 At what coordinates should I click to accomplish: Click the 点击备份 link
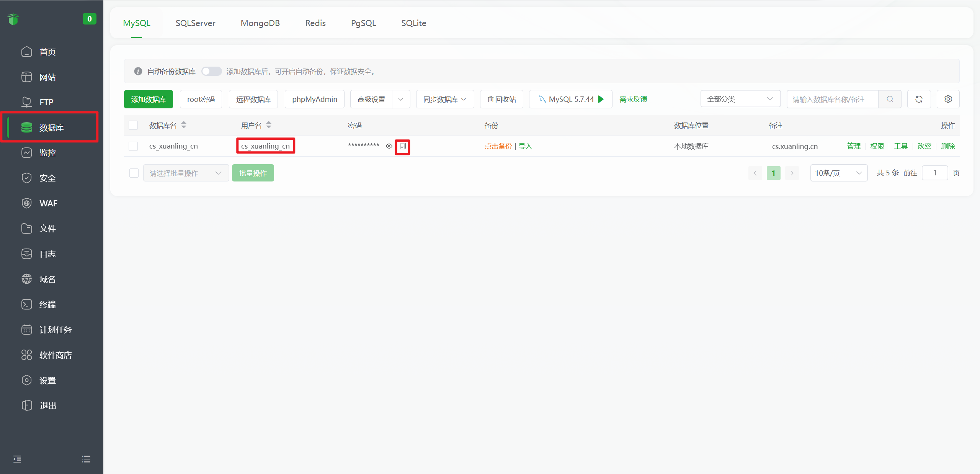pos(498,146)
